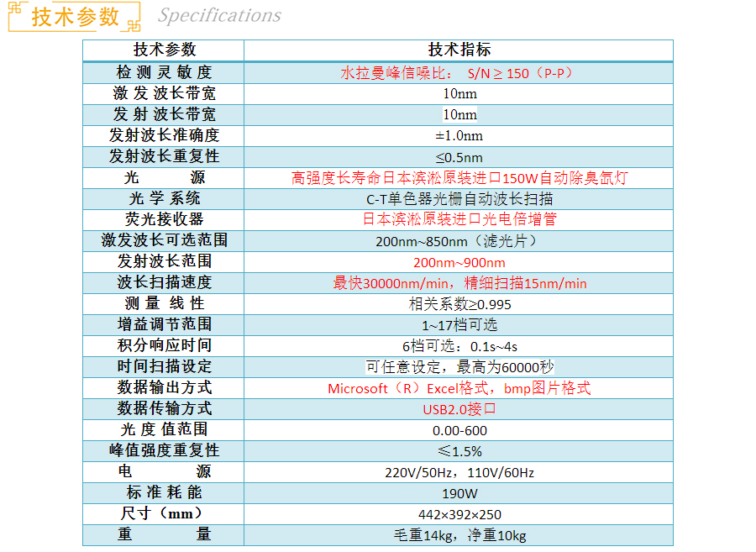756x552 pixels.
Task: Click the ≤0.5nm repeatability value
Action: coord(459,157)
